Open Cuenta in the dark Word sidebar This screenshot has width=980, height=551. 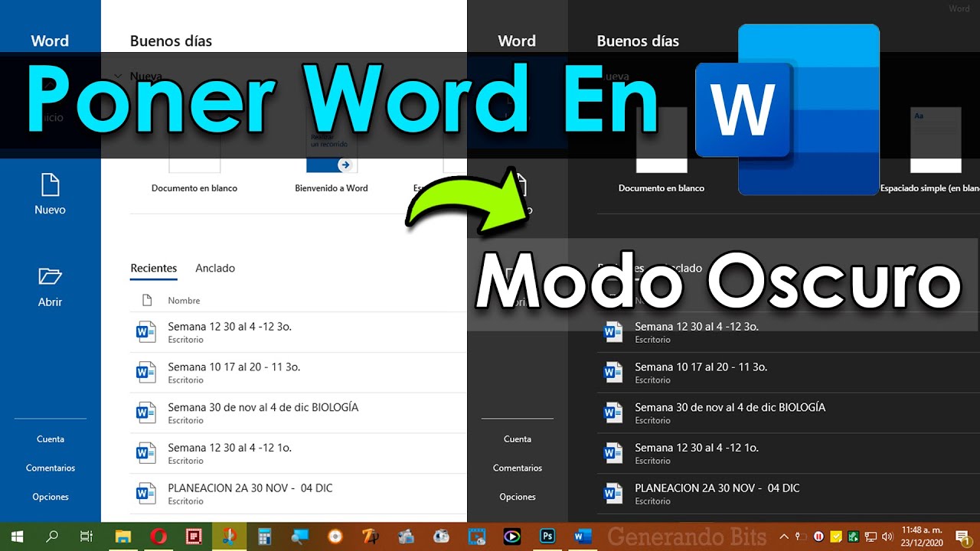pyautogui.click(x=518, y=439)
